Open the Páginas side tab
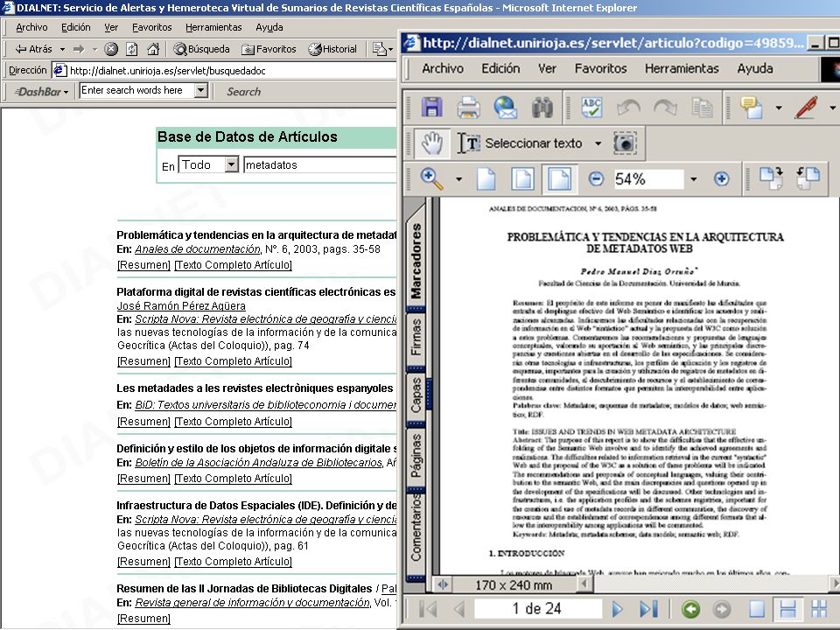 [416, 457]
